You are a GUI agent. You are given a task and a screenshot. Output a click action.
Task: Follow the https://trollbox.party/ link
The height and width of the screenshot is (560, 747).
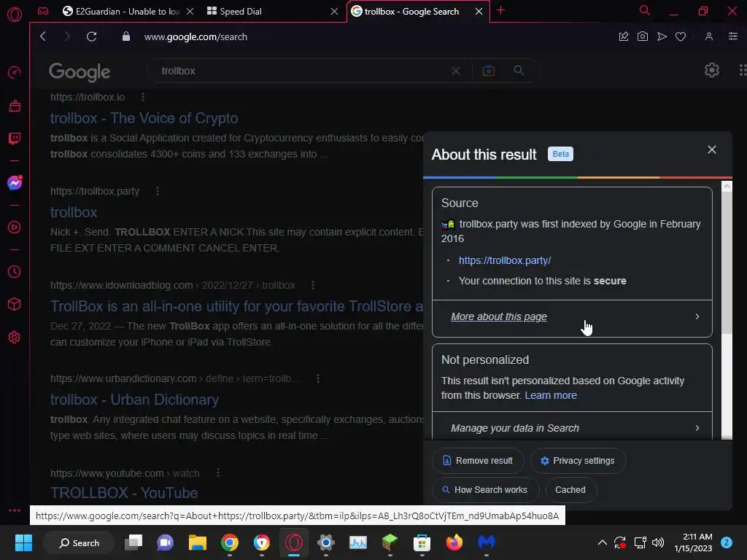[505, 260]
